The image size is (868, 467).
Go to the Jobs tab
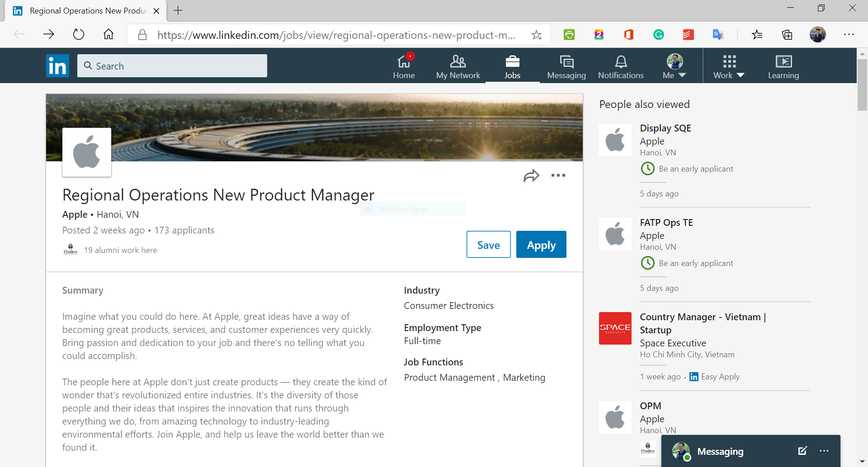(512, 66)
